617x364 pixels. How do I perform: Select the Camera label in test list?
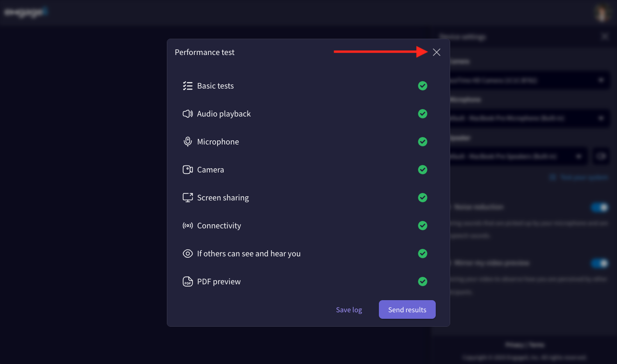point(211,170)
